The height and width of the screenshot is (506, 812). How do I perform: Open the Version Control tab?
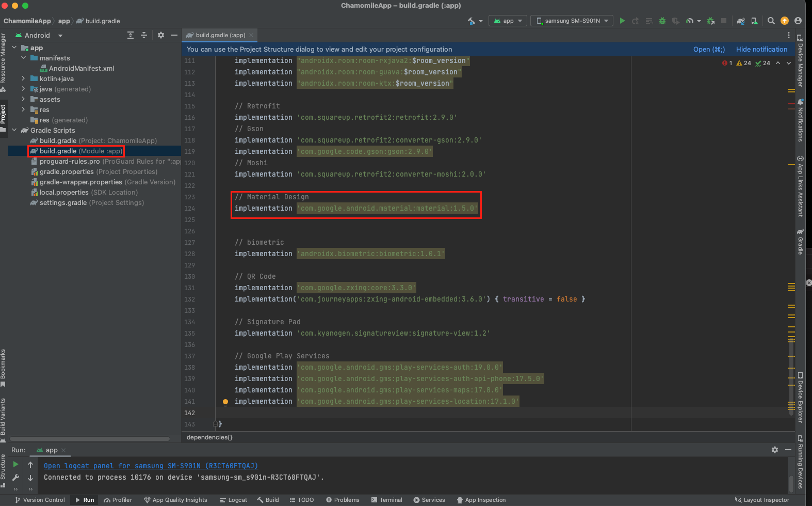point(40,500)
